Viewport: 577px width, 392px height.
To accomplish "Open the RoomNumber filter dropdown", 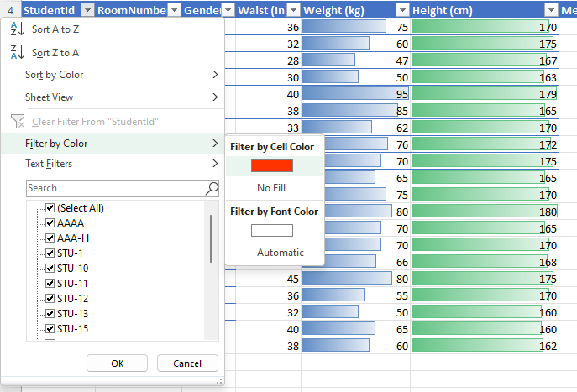I will [x=175, y=10].
